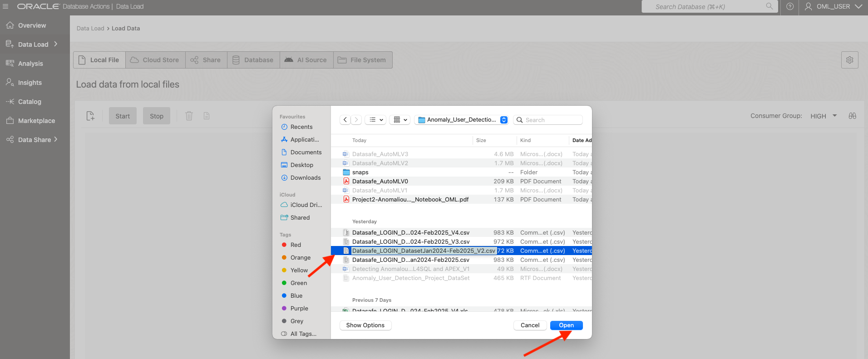
Task: Open the hamburger navigation menu
Action: 5,6
